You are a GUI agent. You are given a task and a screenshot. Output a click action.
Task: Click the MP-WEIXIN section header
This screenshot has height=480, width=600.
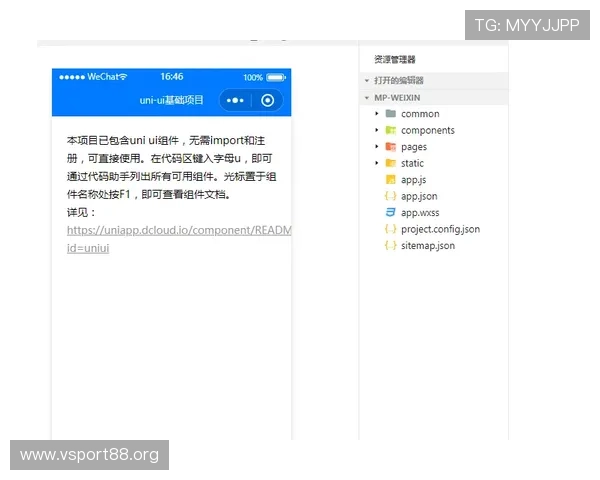[x=434, y=98]
